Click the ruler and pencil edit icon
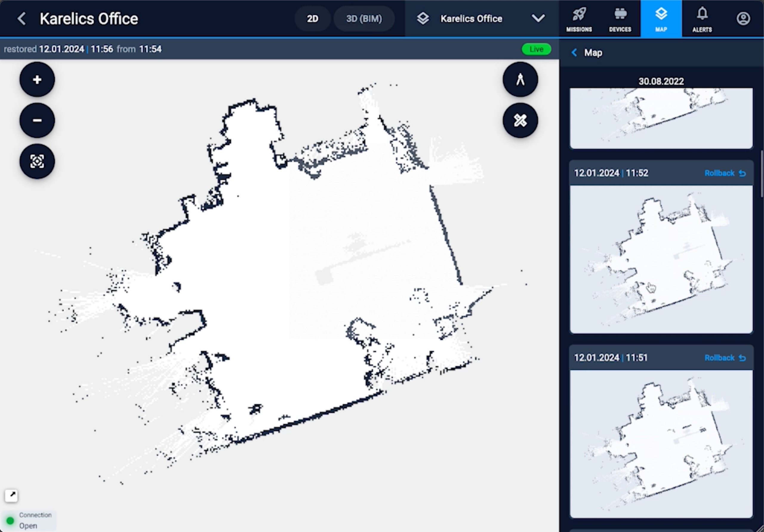This screenshot has height=532, width=764. [x=520, y=120]
